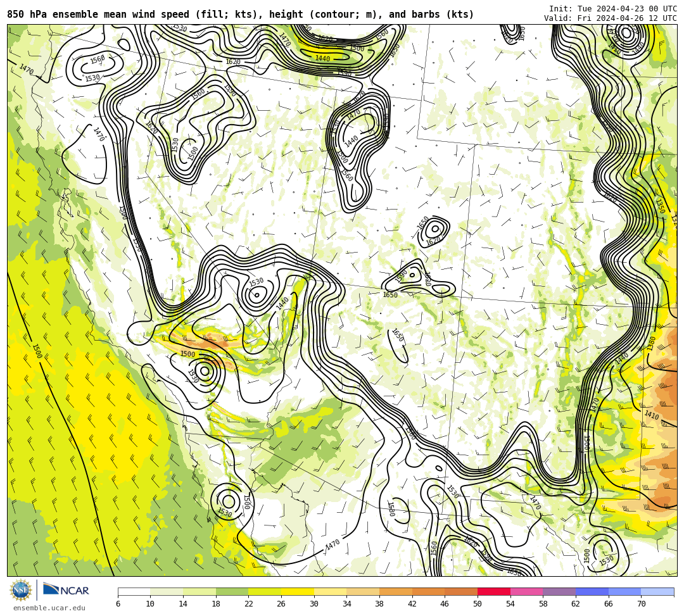Pick the blue 62–66 kts colorbar segment
The image size is (684, 616).
point(592,591)
